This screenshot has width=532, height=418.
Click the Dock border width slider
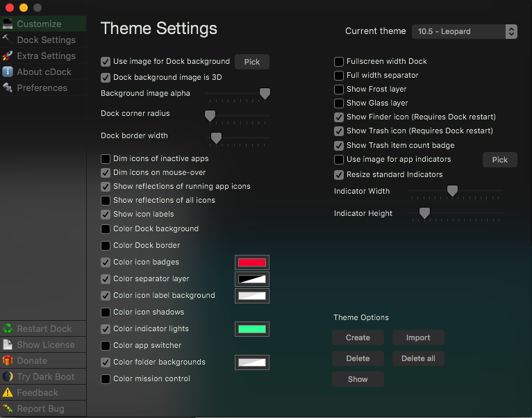point(238,138)
